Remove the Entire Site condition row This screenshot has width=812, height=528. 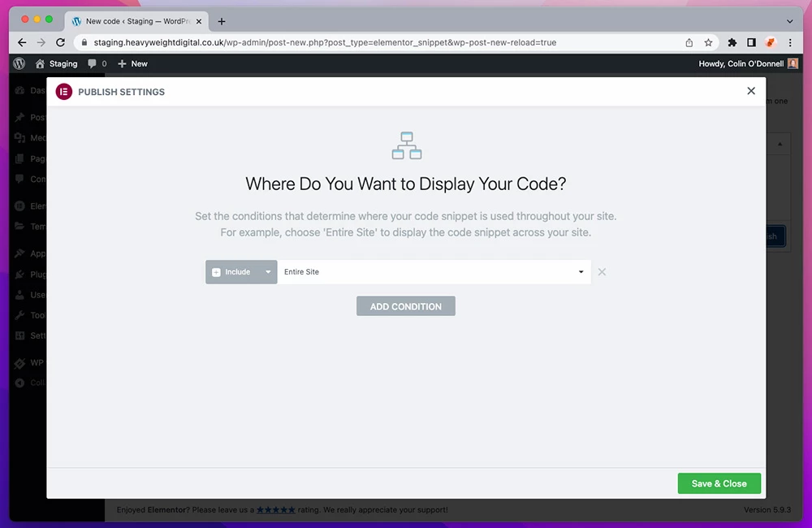point(602,272)
